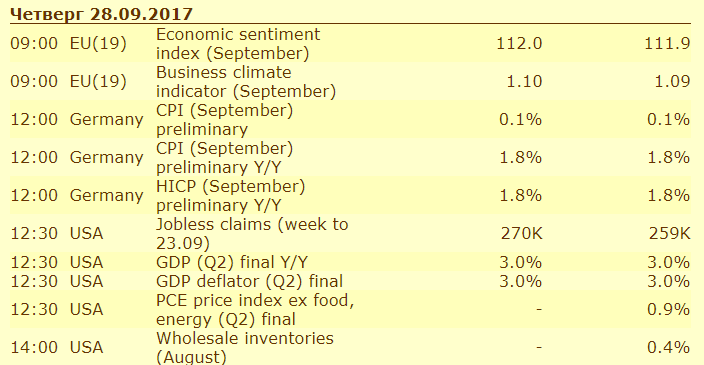Click the 112.0 forecast value

[519, 44]
